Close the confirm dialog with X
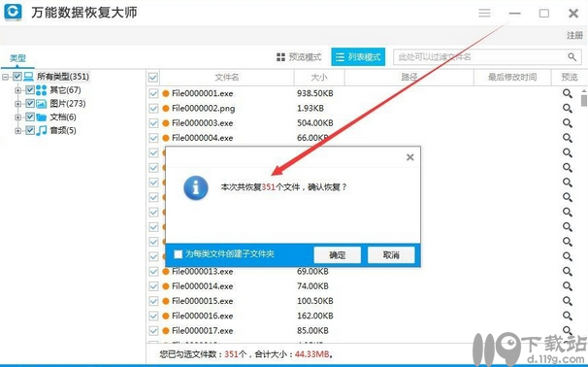The width and height of the screenshot is (588, 367). pyautogui.click(x=410, y=157)
